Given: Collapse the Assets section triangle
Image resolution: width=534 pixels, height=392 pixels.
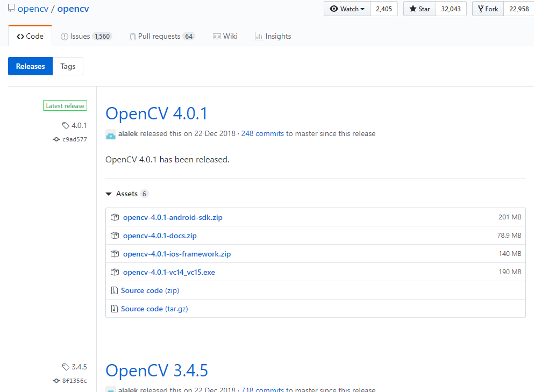Looking at the screenshot, I should coord(109,194).
